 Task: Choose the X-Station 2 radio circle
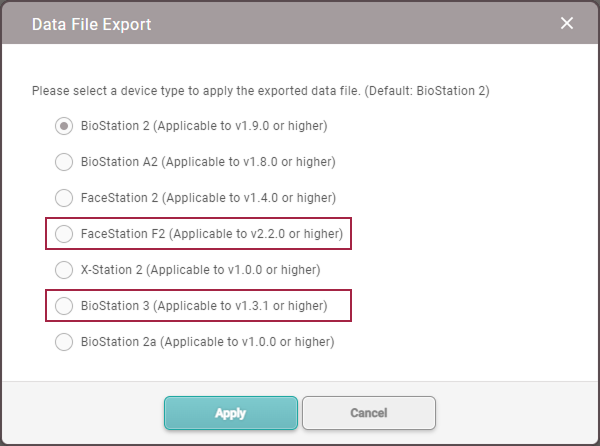(64, 270)
